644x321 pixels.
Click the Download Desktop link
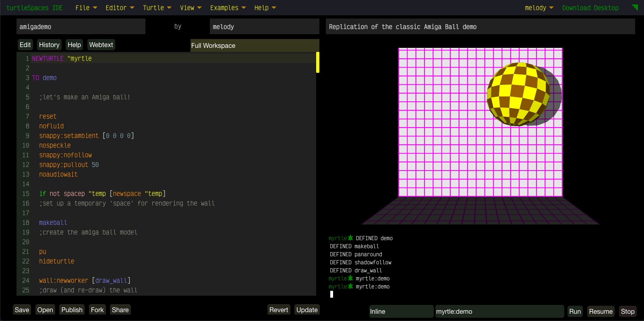coord(590,8)
